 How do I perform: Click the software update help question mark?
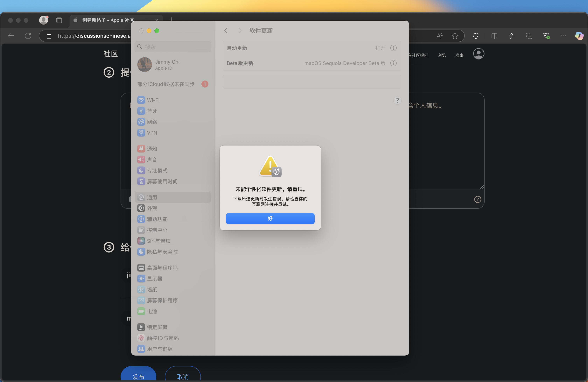397,101
